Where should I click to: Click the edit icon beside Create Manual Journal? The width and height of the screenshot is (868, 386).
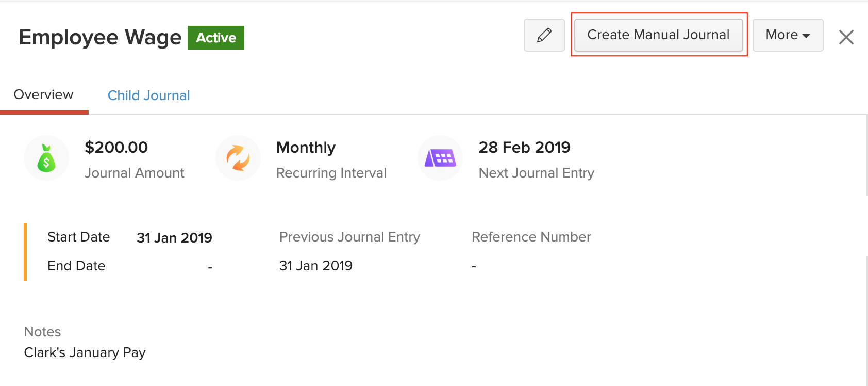click(544, 35)
